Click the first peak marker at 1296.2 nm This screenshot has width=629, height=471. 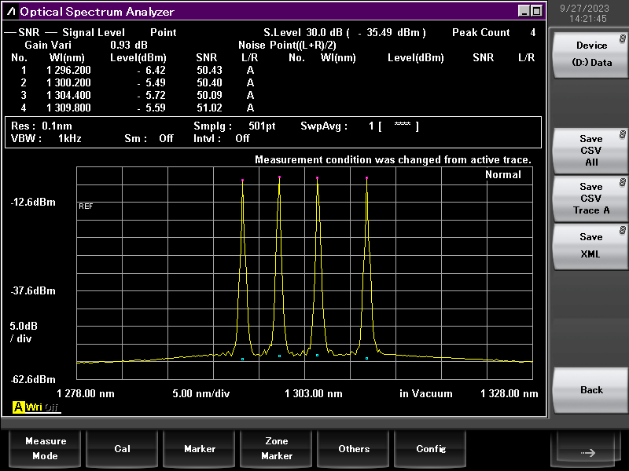click(x=242, y=181)
